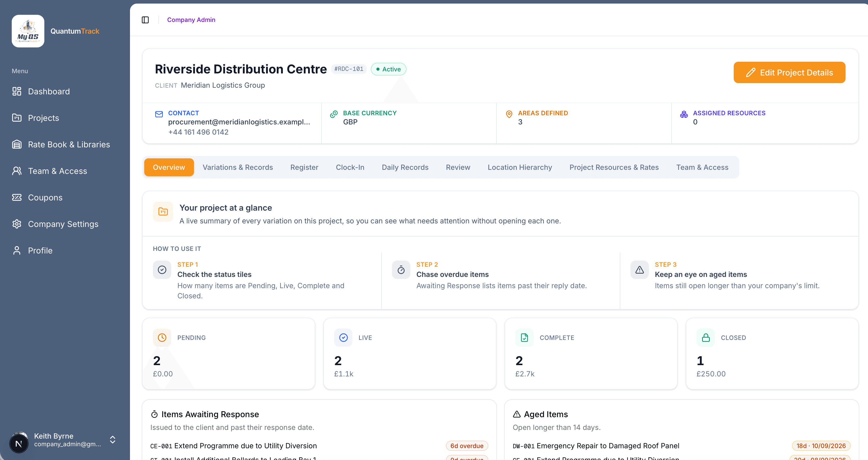Image resolution: width=868 pixels, height=460 pixels.
Task: Click the Step 1 check icon
Action: point(162,270)
